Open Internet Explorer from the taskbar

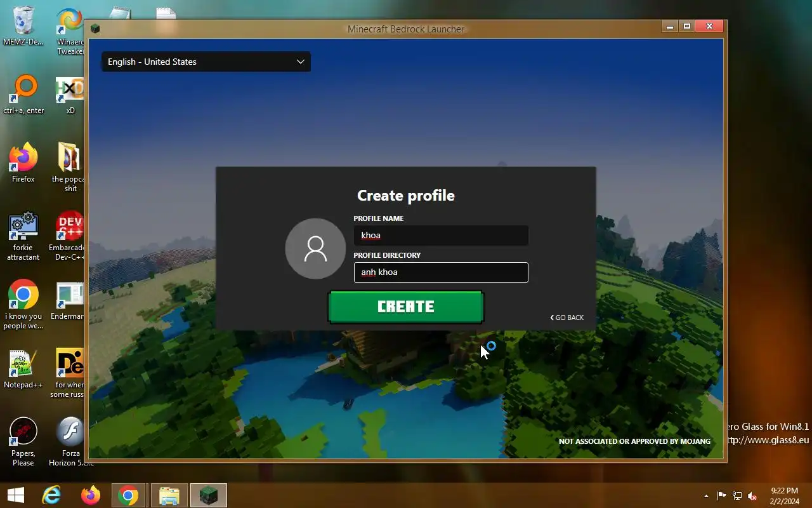51,495
